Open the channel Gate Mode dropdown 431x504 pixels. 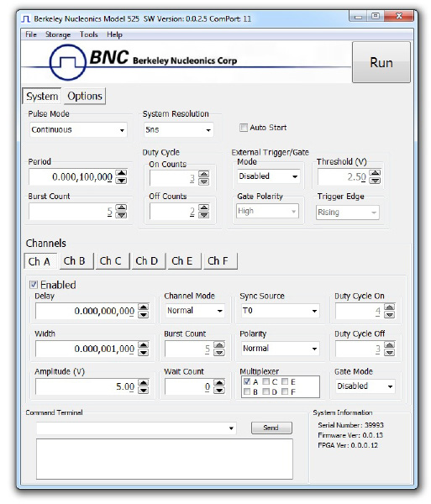[x=365, y=386]
